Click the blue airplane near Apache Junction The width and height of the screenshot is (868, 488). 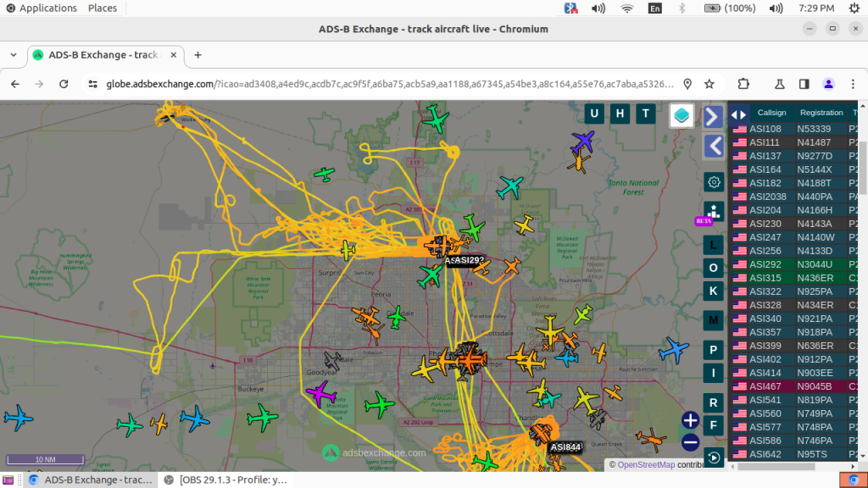point(674,350)
